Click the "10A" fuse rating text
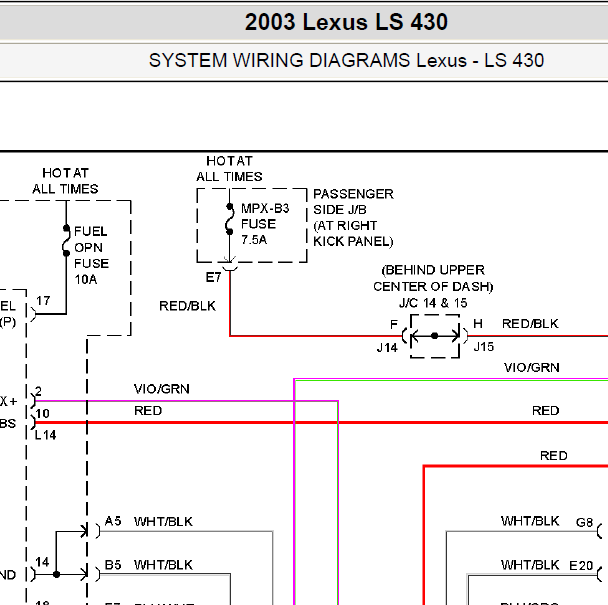This screenshot has width=608, height=605. (x=86, y=279)
